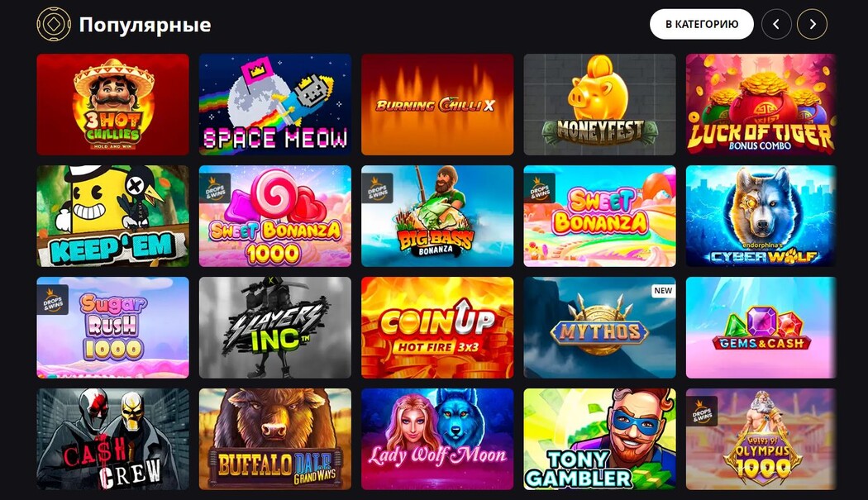This screenshot has height=500, width=868.
Task: Choose the Keep 'Em game tile
Action: tap(113, 216)
